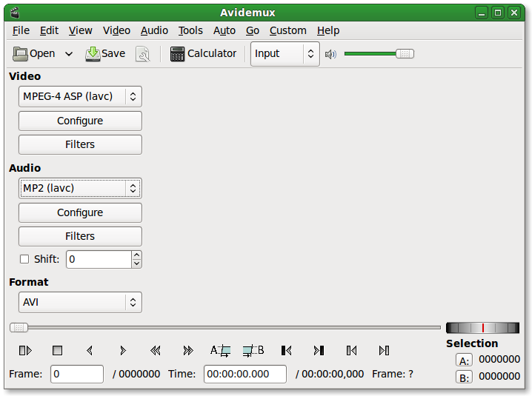Click the Shift value input field
The width and height of the screenshot is (532, 396).
pyautogui.click(x=99, y=259)
